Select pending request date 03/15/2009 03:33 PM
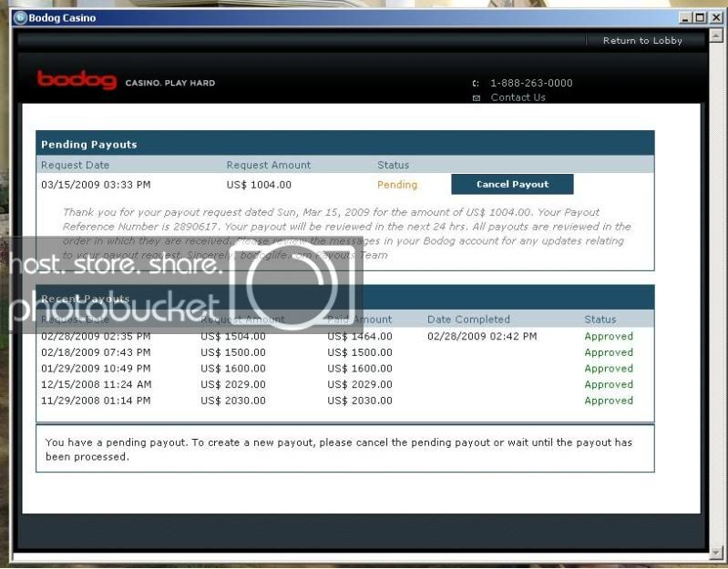Screen dimensions: 728x569 [x=96, y=185]
